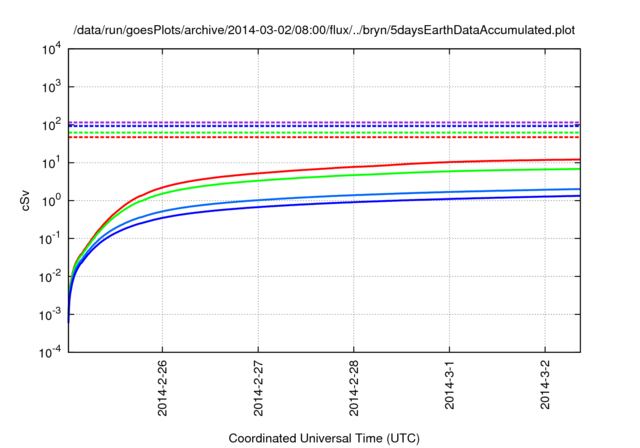Click the 10^3 y-axis tick label
Viewport: 640px width, 448px height.
point(51,86)
